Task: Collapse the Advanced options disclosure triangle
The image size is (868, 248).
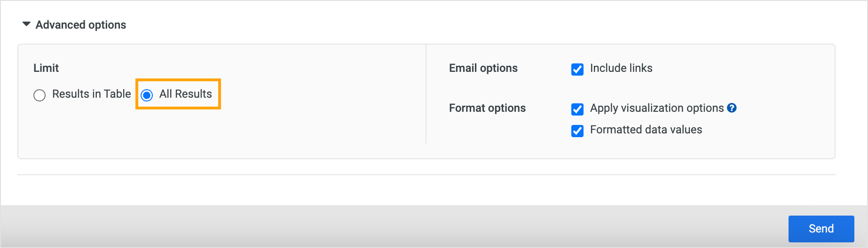Action: click(x=26, y=24)
